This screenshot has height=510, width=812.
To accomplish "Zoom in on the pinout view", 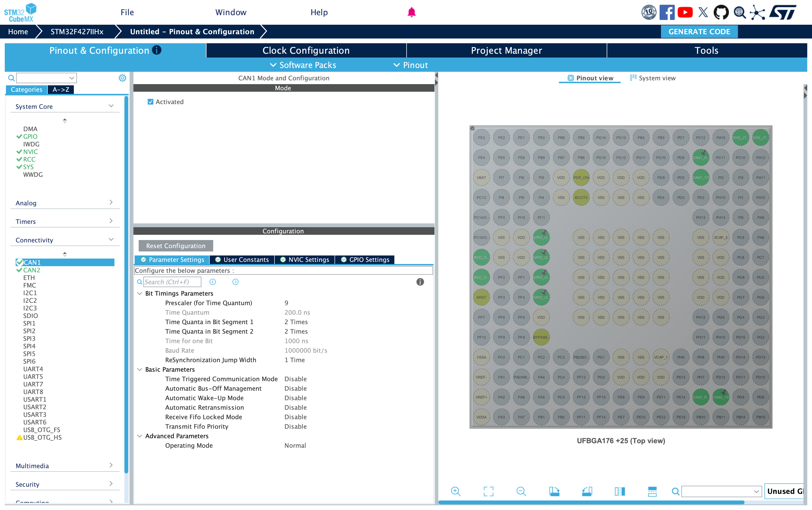I will tap(456, 491).
